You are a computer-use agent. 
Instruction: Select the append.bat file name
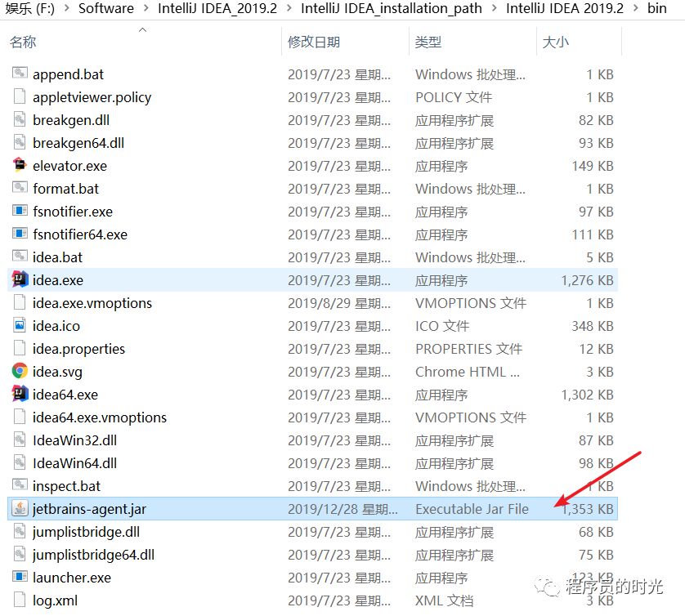coord(68,74)
